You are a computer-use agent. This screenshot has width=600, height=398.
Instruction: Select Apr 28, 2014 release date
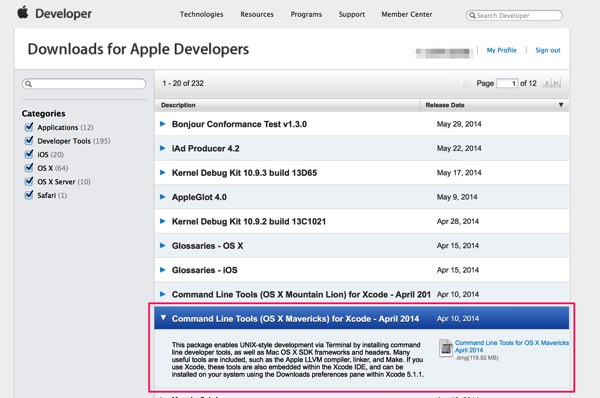pos(458,221)
